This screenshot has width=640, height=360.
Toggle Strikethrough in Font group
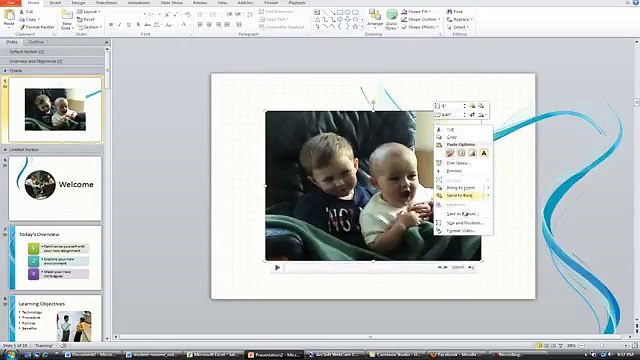pos(147,25)
